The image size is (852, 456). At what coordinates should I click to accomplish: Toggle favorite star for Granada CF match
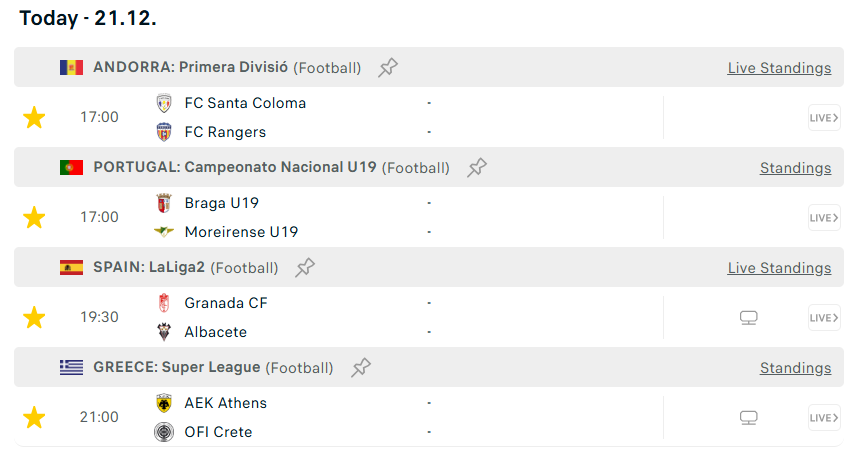click(34, 318)
